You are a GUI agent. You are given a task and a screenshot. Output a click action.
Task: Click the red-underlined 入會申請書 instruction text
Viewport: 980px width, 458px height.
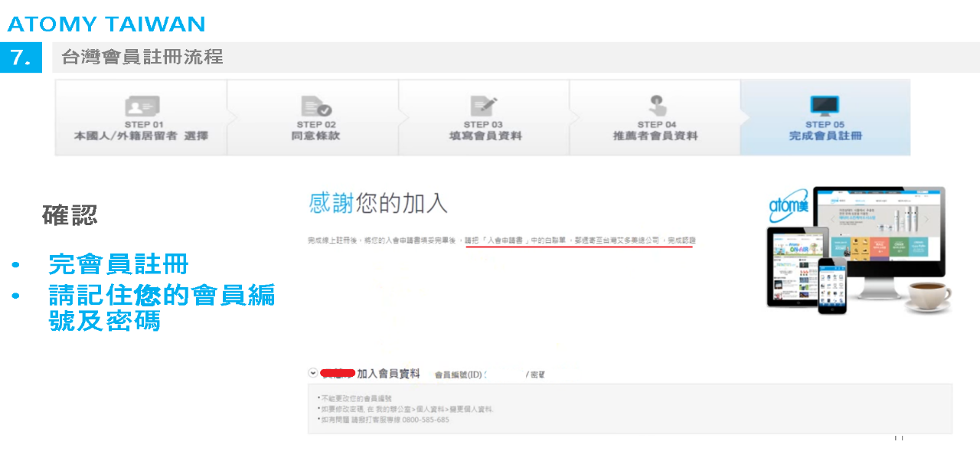pos(580,240)
